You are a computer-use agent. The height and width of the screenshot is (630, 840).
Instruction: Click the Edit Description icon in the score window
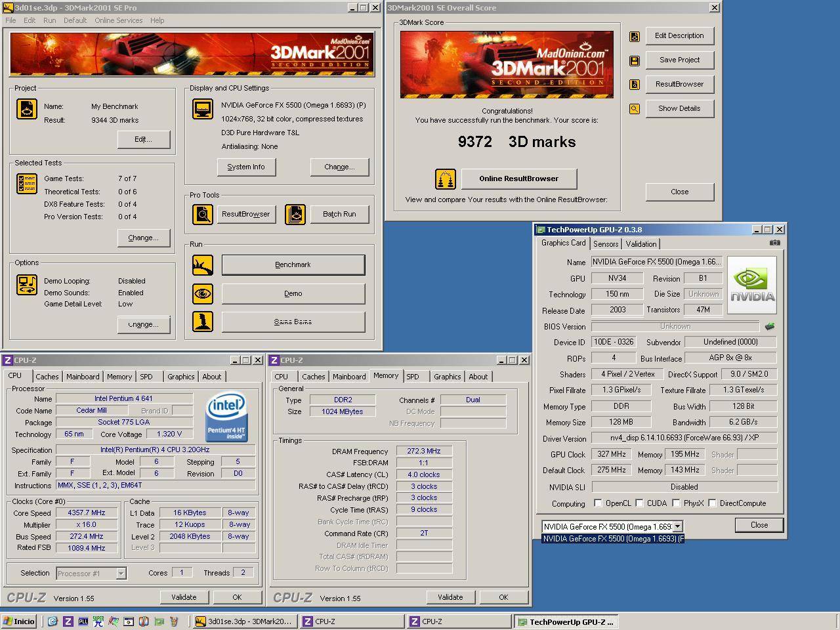[635, 37]
